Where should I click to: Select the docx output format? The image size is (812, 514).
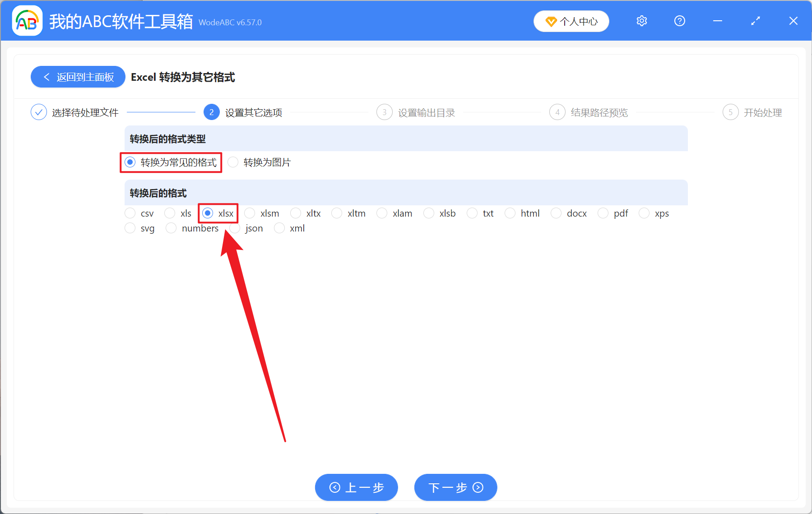(556, 213)
